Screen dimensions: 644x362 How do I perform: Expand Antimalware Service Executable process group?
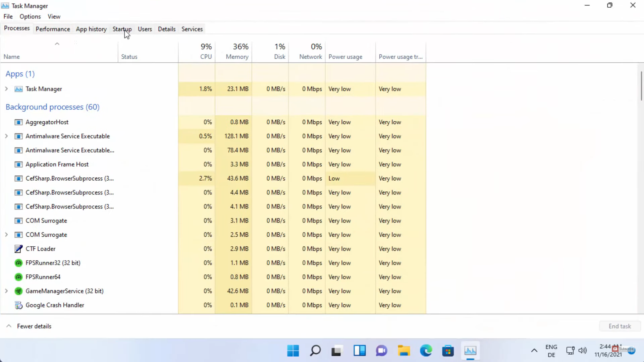[6, 136]
